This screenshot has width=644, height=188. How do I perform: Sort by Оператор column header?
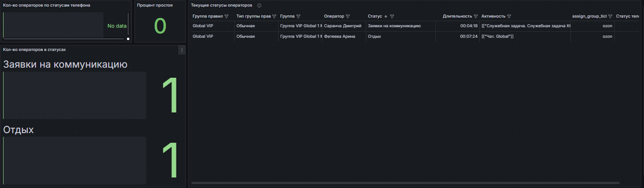(x=334, y=16)
